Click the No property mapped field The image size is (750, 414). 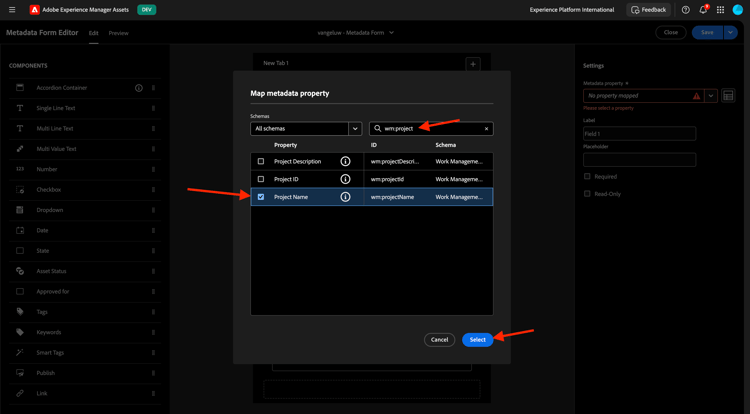(644, 96)
